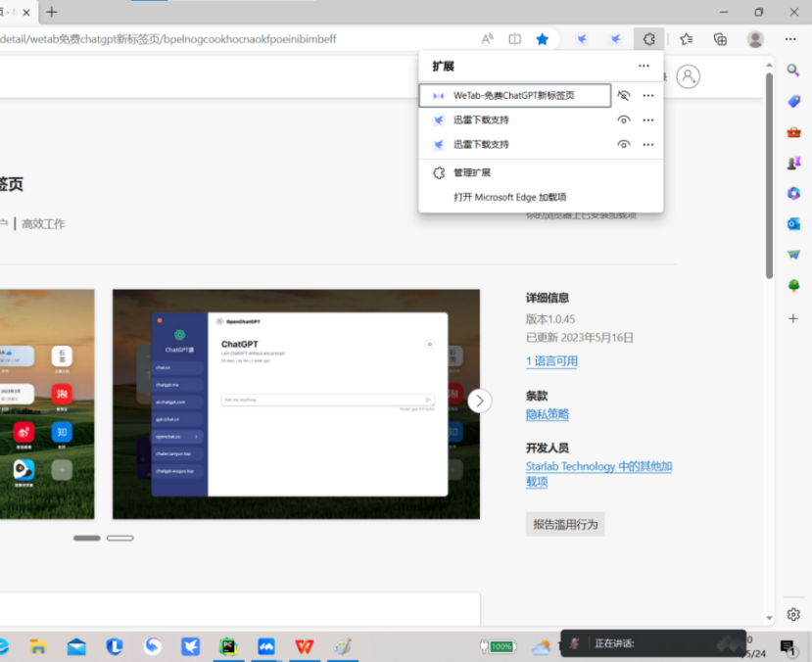This screenshot has width=812, height=662.
Task: Open Starlab Technology 中的其他加载项 link
Action: tap(598, 474)
